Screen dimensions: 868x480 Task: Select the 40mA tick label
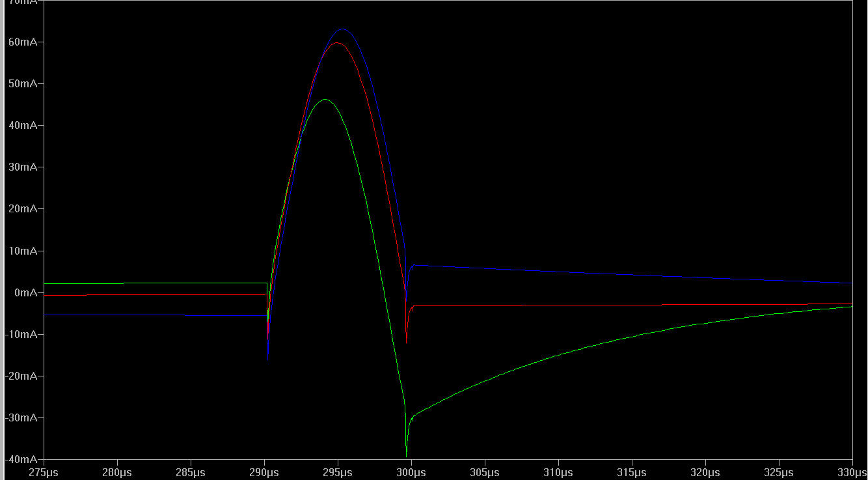click(24, 125)
